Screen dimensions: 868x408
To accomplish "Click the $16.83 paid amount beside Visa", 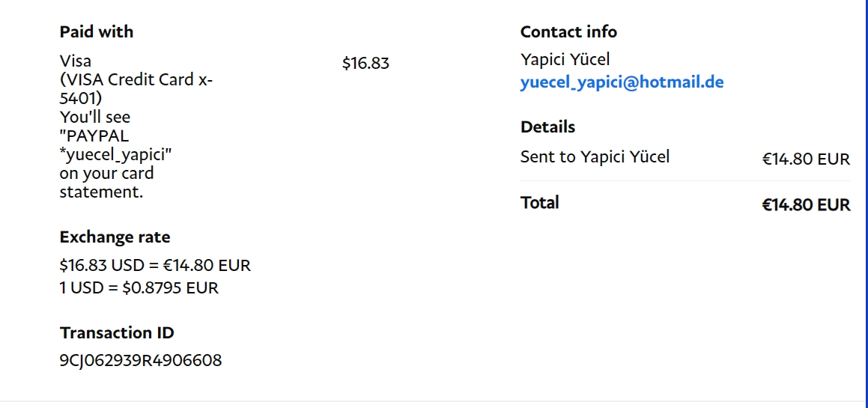I will click(365, 63).
